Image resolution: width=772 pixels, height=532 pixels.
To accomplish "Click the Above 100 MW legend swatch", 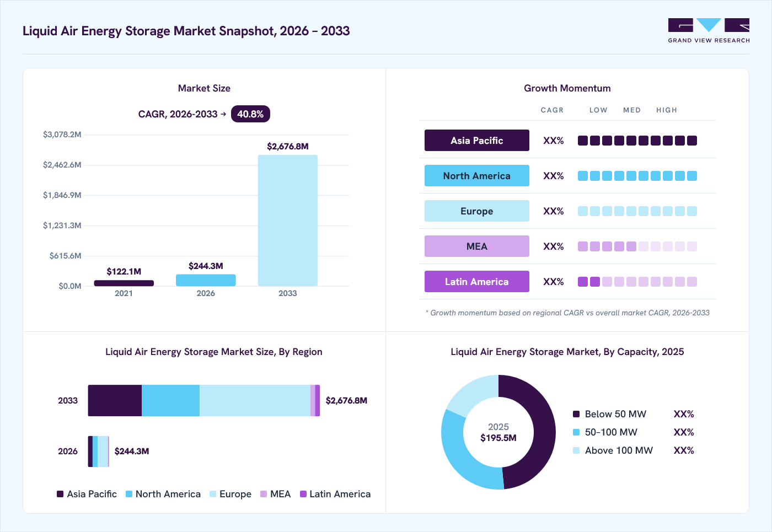I will (x=576, y=450).
